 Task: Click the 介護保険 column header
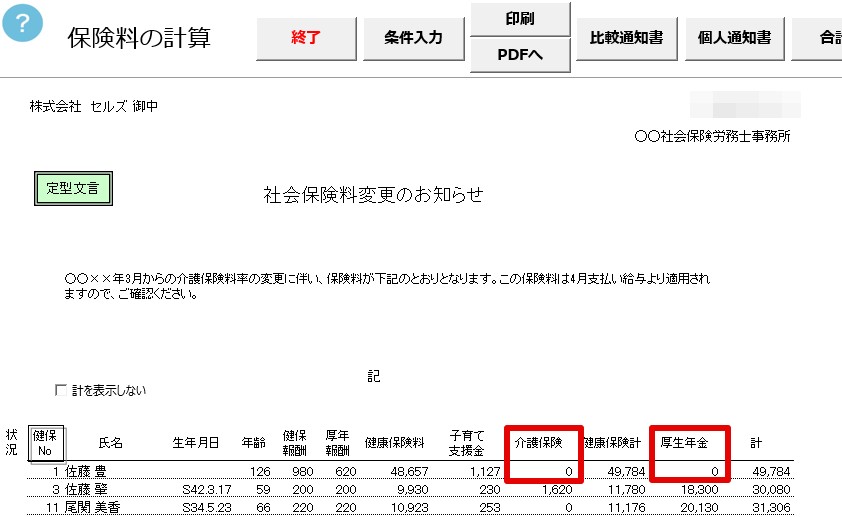coord(538,443)
